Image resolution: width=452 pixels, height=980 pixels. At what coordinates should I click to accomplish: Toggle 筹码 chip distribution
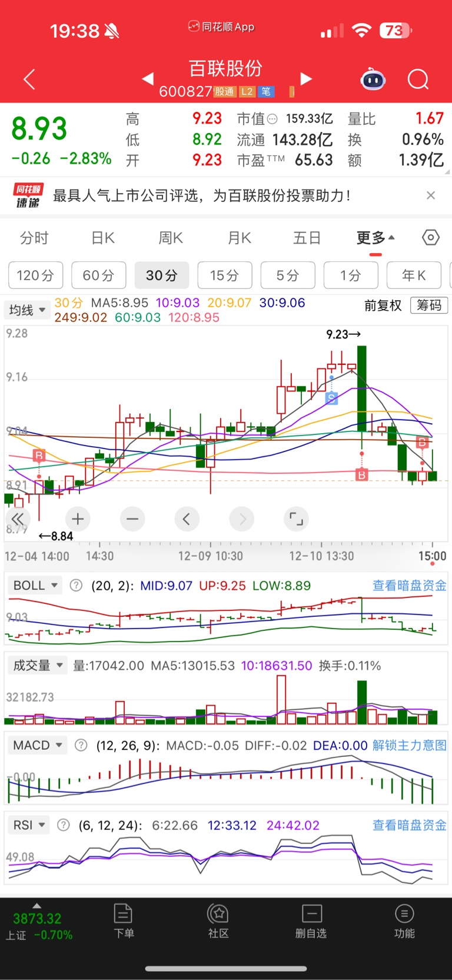(429, 305)
